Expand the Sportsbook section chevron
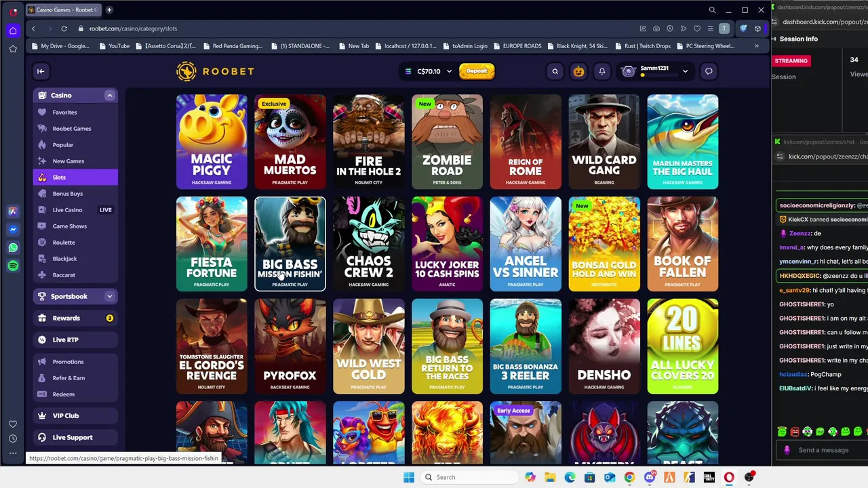 109,296
